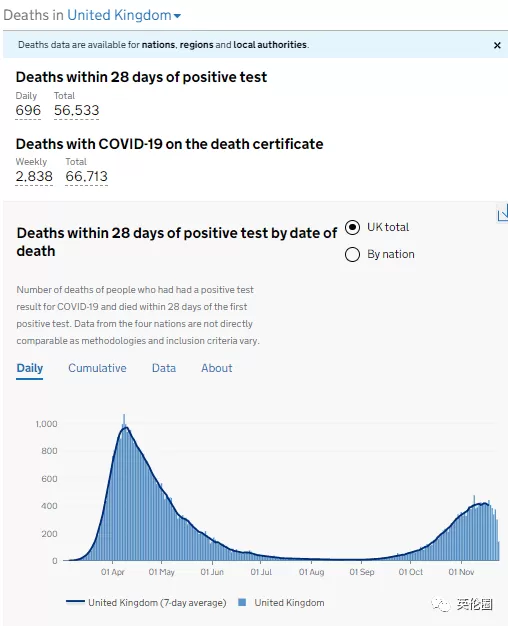The width and height of the screenshot is (508, 626).
Task: Select the By nation radio button
Action: pos(352,254)
